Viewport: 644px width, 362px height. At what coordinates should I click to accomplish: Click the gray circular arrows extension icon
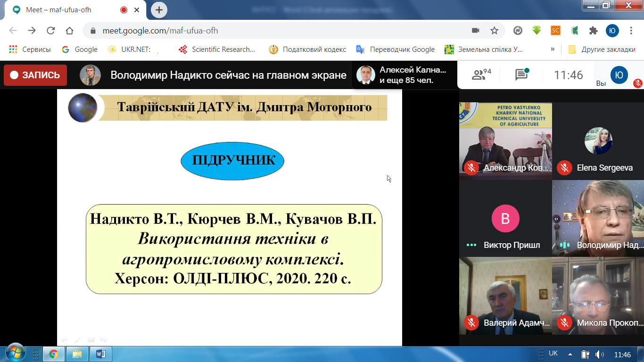[x=518, y=31]
